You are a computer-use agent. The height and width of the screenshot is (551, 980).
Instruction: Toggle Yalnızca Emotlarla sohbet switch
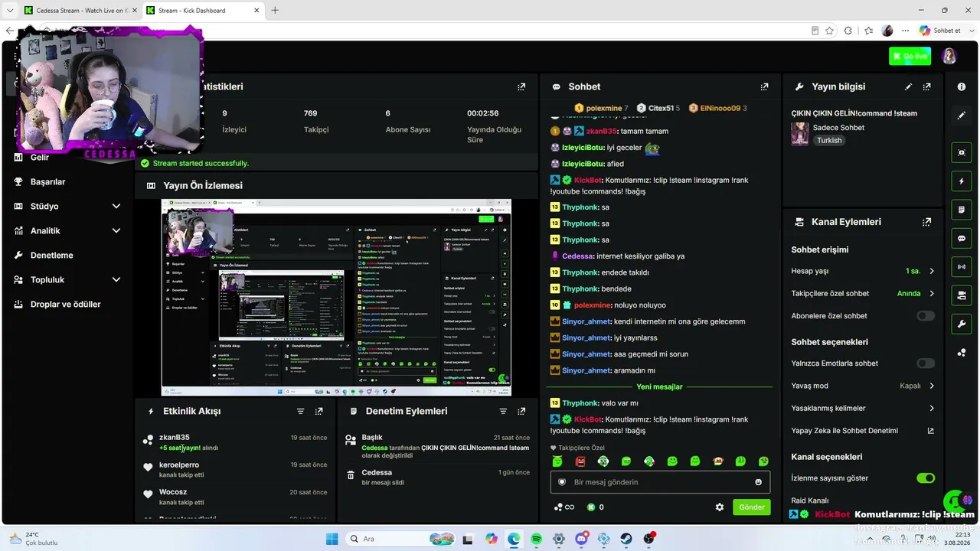[x=926, y=364]
